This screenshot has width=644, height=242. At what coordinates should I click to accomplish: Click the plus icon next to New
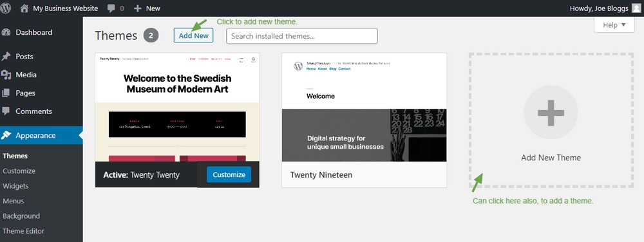pos(138,8)
